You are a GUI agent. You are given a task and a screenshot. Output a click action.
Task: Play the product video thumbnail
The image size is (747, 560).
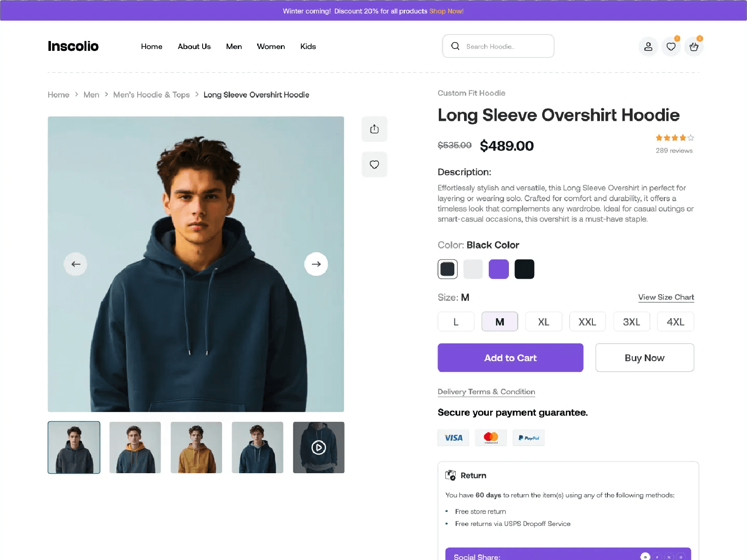click(x=318, y=448)
